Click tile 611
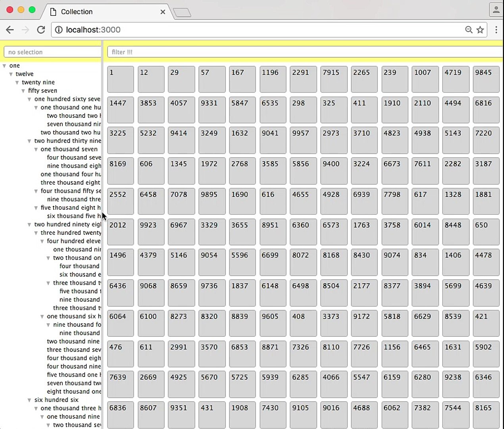The height and width of the screenshot is (429, 504). tap(151, 354)
